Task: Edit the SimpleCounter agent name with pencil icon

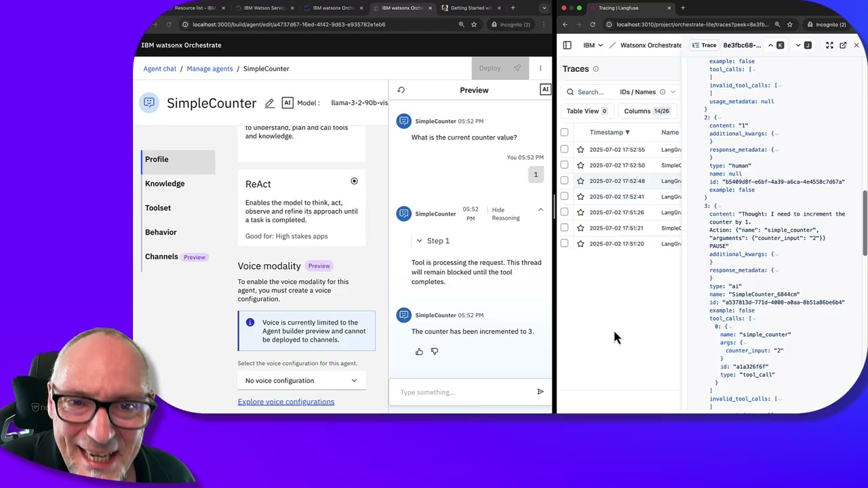Action: click(x=269, y=103)
